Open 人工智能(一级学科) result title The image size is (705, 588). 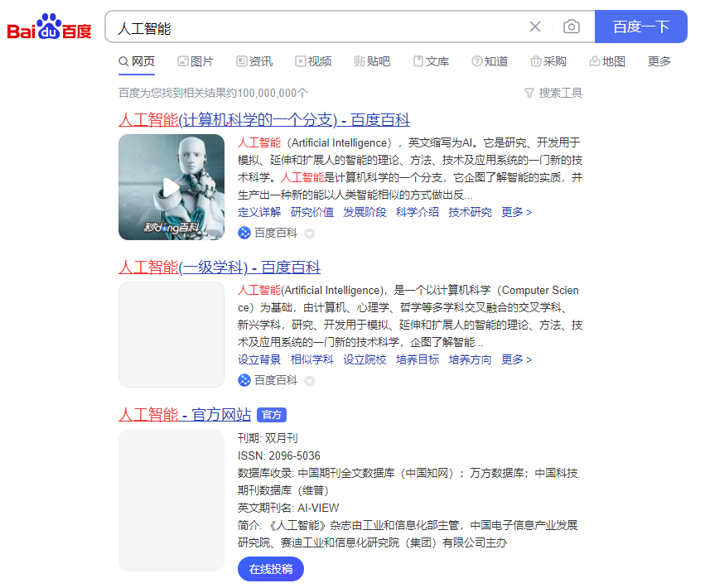click(220, 267)
